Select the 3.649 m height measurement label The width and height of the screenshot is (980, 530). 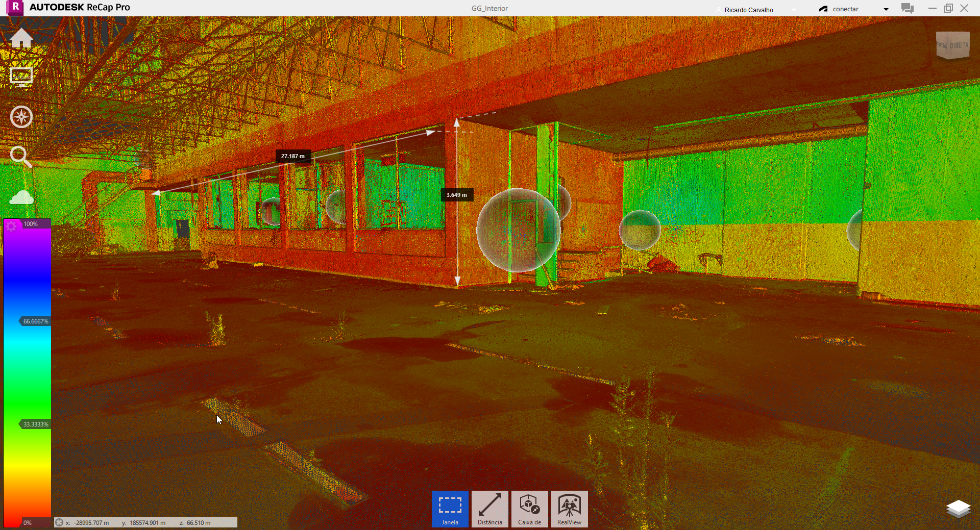456,195
